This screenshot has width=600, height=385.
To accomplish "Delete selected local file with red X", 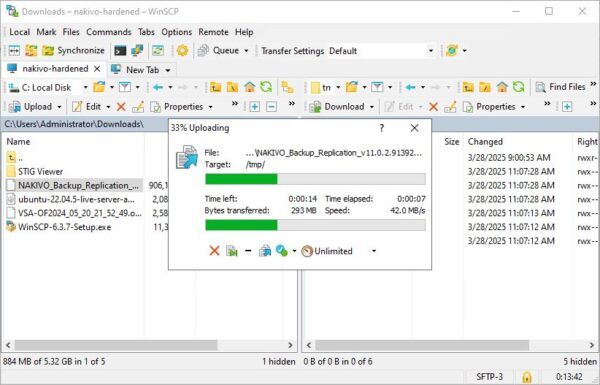I will pos(121,106).
